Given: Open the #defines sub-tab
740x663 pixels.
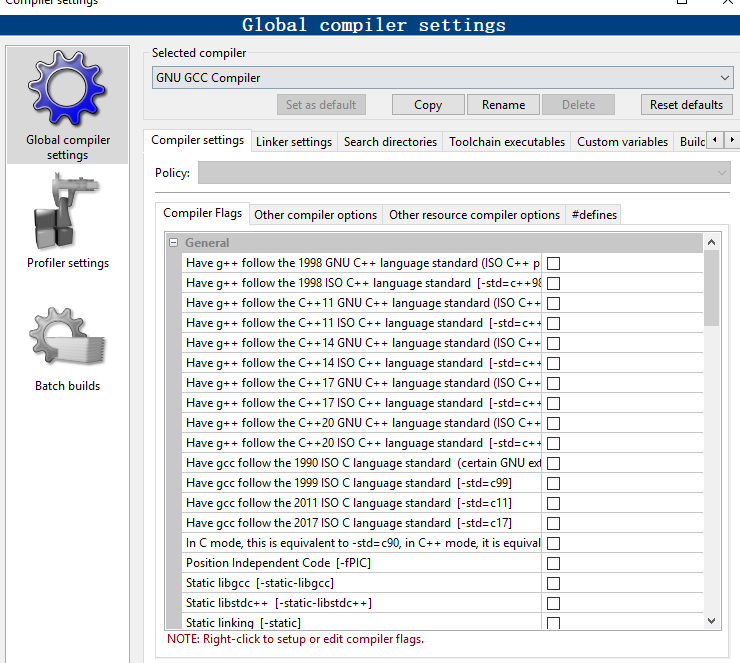Looking at the screenshot, I should [x=594, y=215].
